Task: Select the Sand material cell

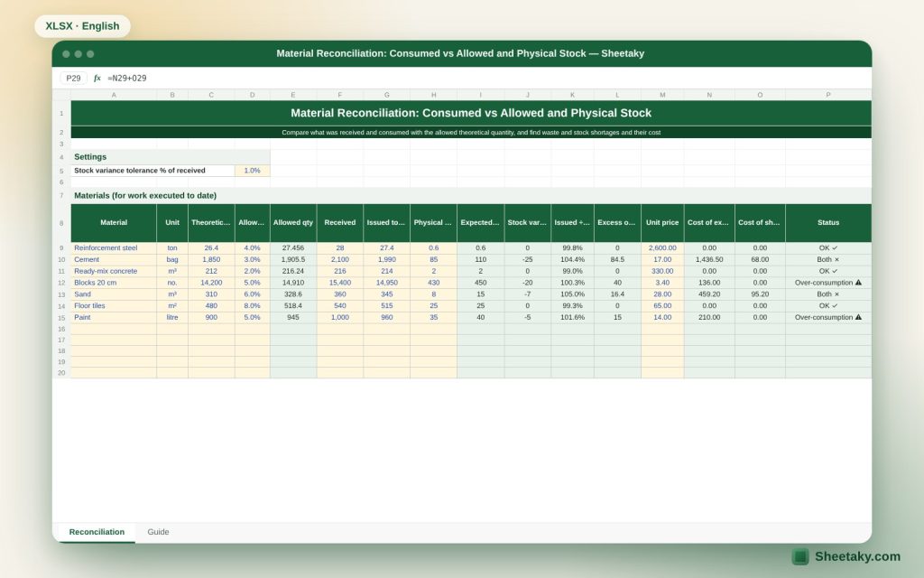Action: (114, 294)
